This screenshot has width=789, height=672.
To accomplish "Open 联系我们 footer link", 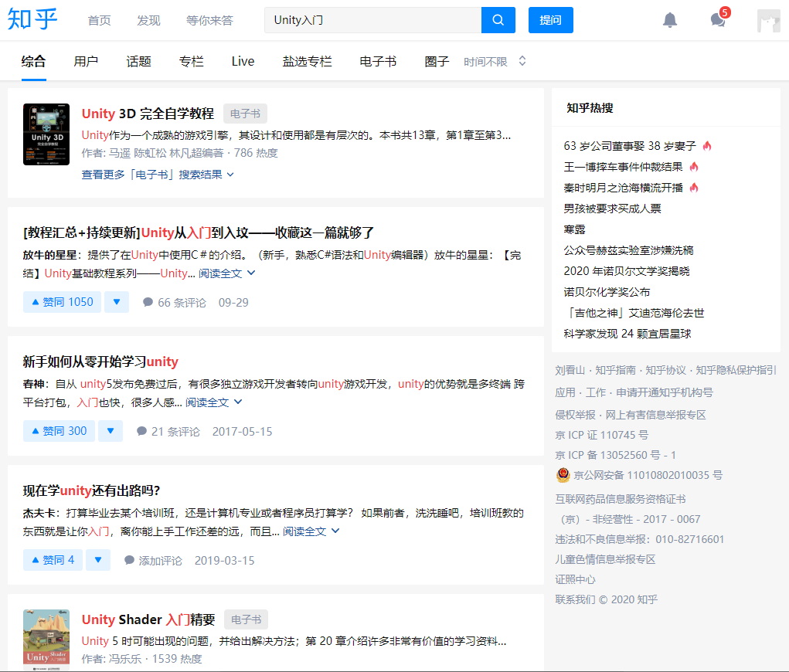I will point(575,599).
